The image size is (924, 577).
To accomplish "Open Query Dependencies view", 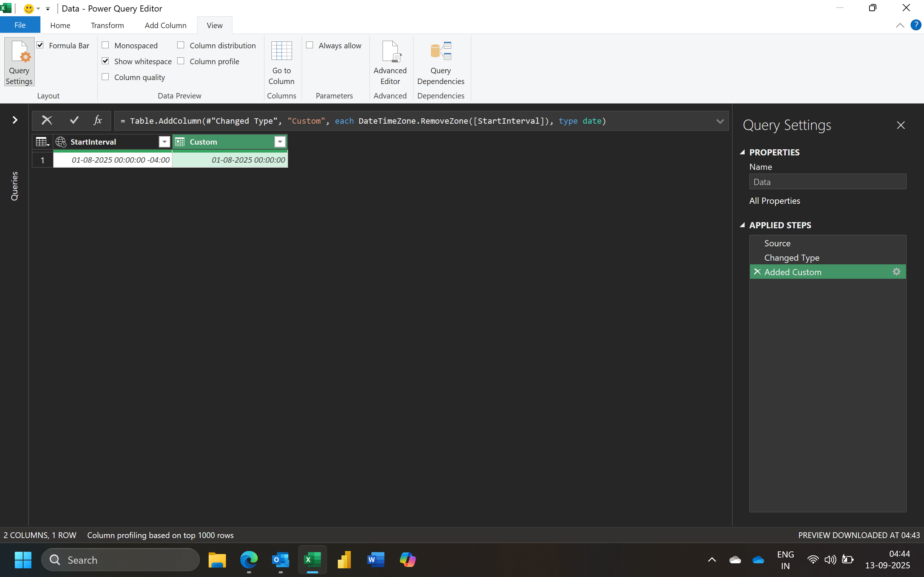I will (x=441, y=62).
